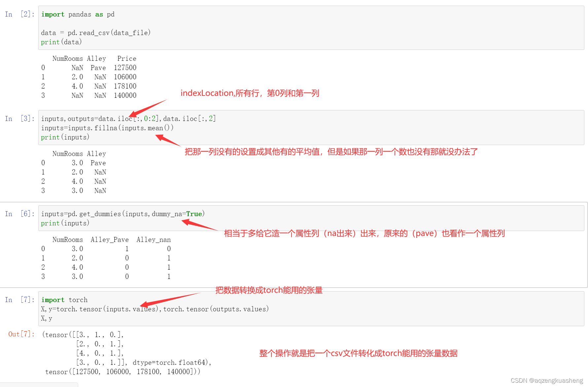The image size is (588, 387).
Task: Click the code cell labeled In [3]
Action: click(x=311, y=128)
